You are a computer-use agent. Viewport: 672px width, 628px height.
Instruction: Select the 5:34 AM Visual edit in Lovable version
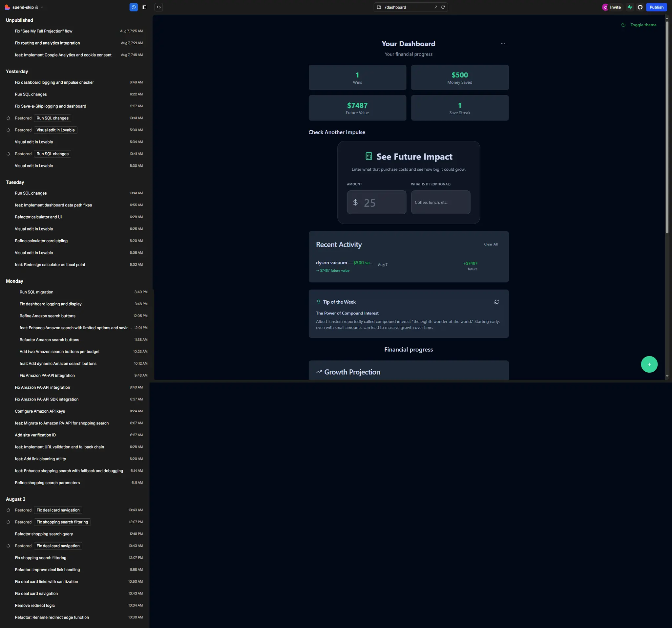[75, 142]
